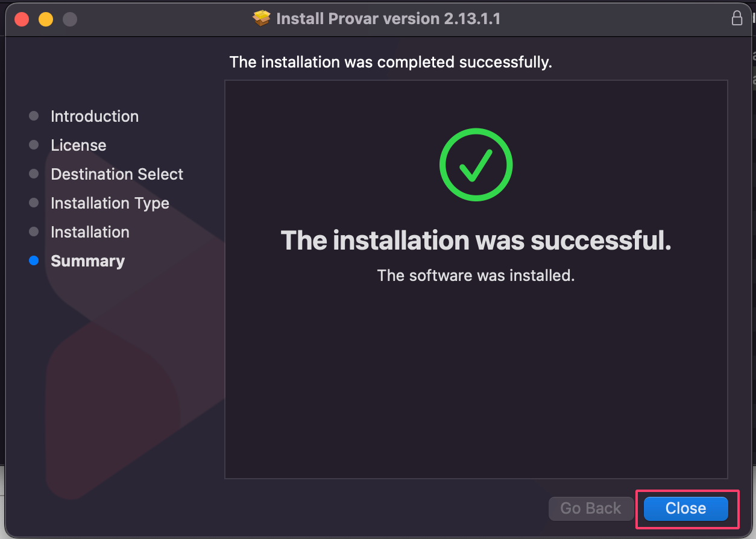This screenshot has height=539, width=756.
Task: Click "The installation was successful." heading
Action: click(476, 241)
